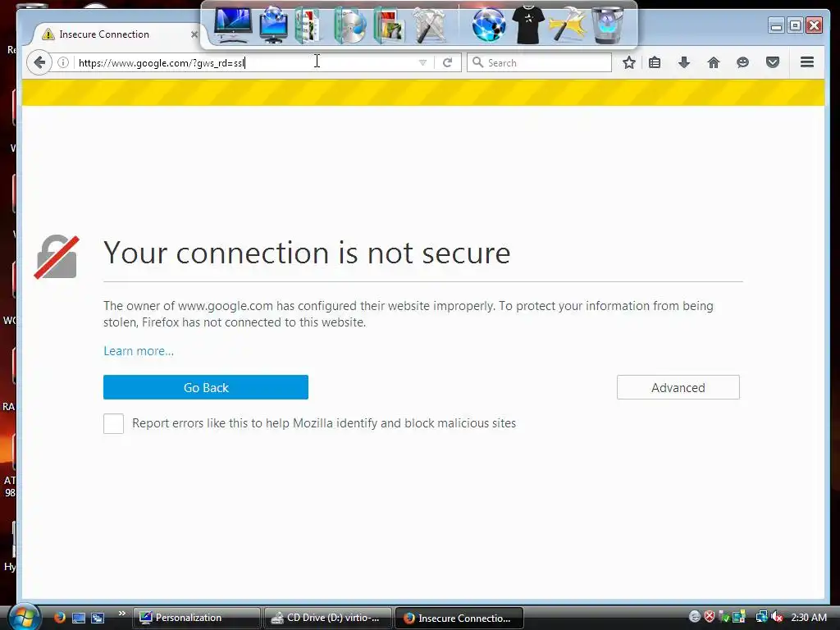
Task: Click the search magnifier in Search box
Action: pyautogui.click(x=477, y=62)
